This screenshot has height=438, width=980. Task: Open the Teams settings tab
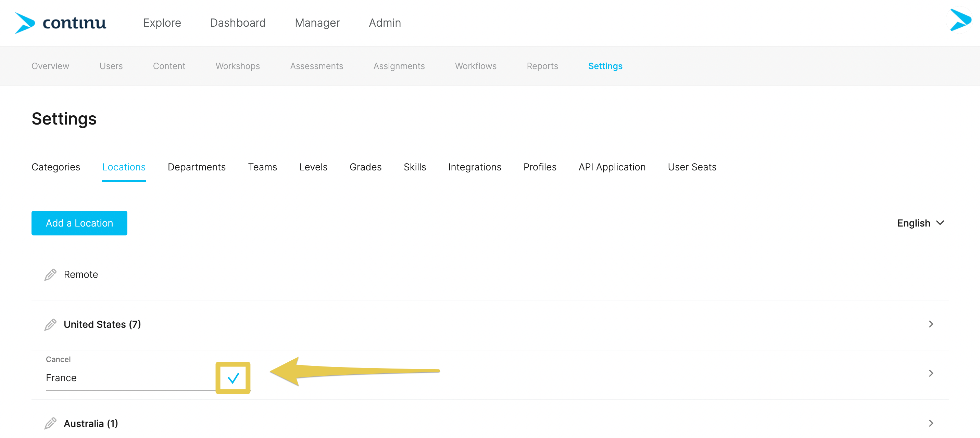263,167
